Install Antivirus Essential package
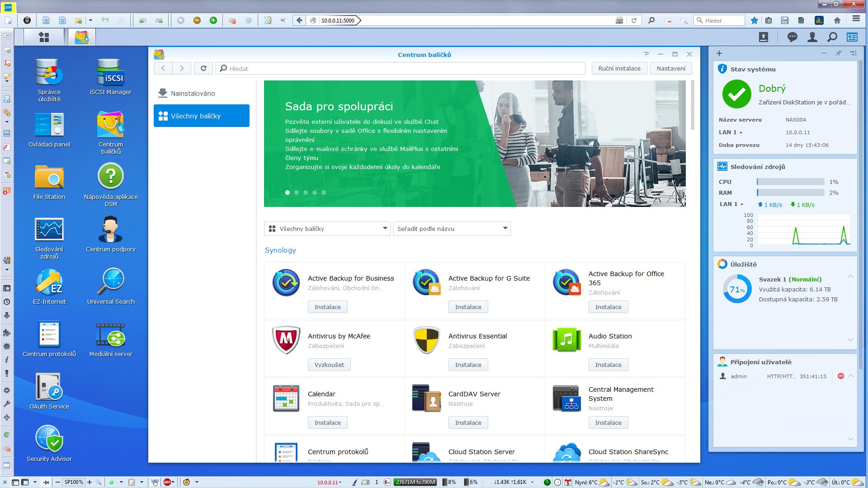868x488 pixels. click(468, 365)
